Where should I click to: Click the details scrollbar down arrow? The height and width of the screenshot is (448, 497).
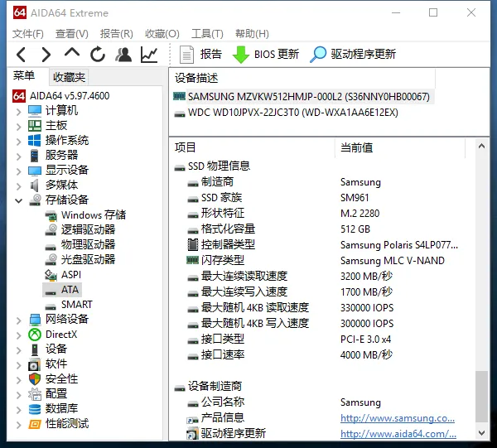[481, 433]
